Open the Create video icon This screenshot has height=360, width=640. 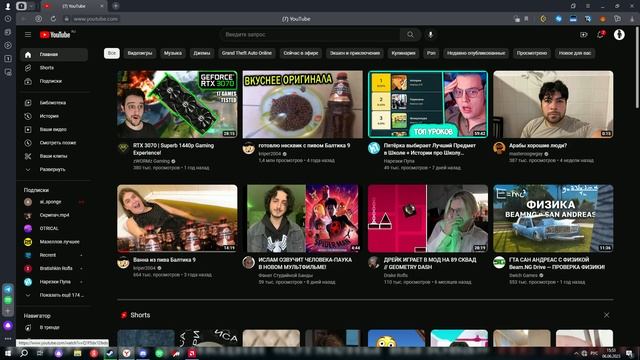(584, 35)
